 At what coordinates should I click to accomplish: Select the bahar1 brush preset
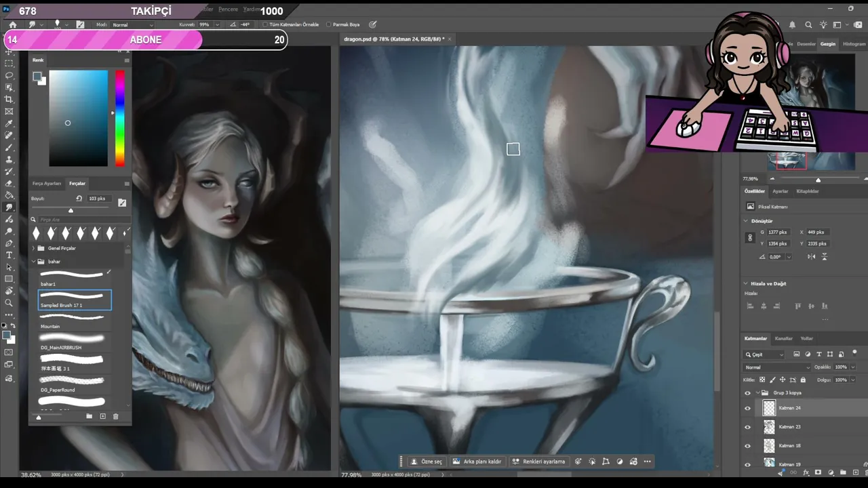[73, 279]
